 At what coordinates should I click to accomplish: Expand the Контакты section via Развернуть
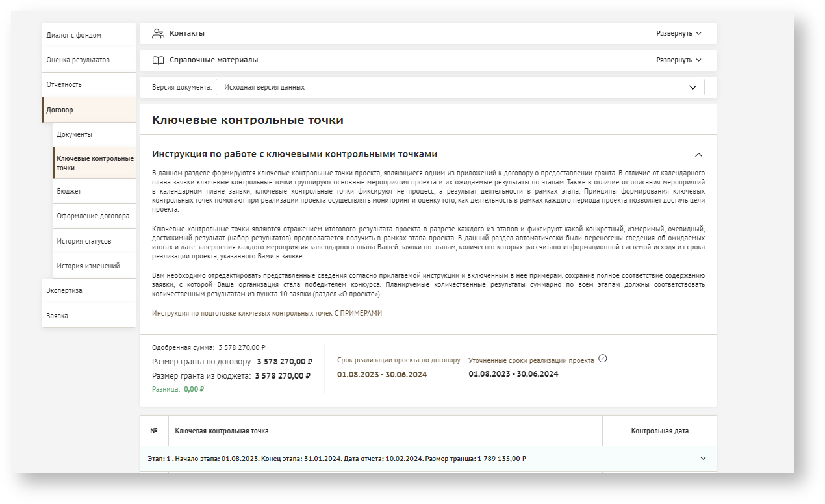[679, 33]
